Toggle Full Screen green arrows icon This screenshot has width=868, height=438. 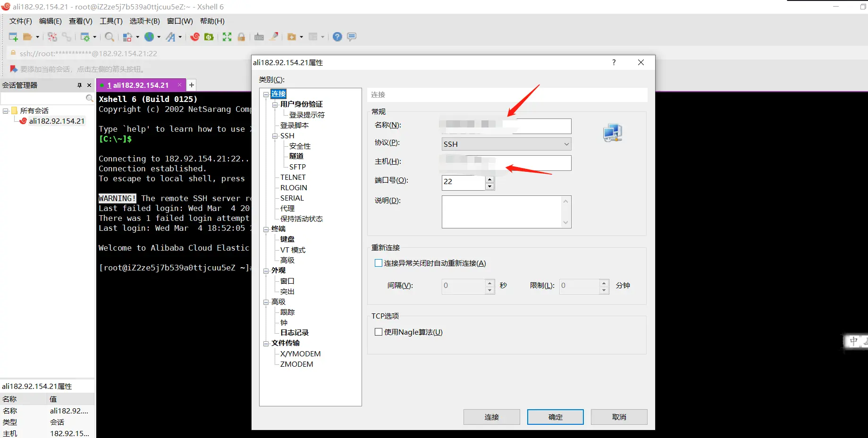coord(227,37)
